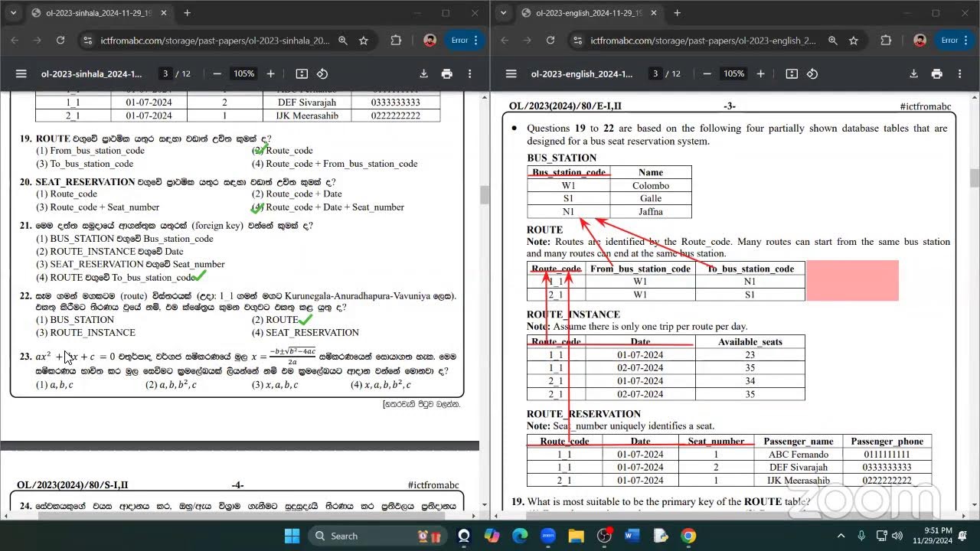Show hidden icons in system tray
The height and width of the screenshot is (551, 980).
tap(841, 536)
